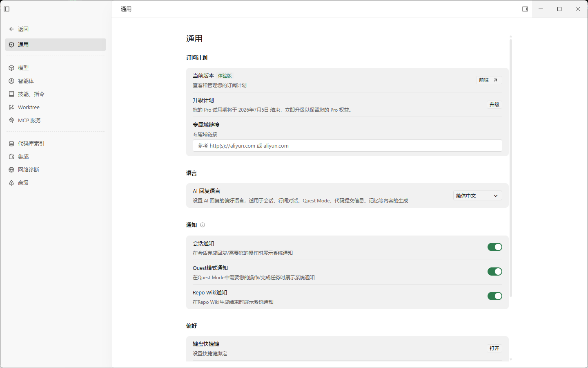Click the 智能体 agent icon

coord(11,81)
